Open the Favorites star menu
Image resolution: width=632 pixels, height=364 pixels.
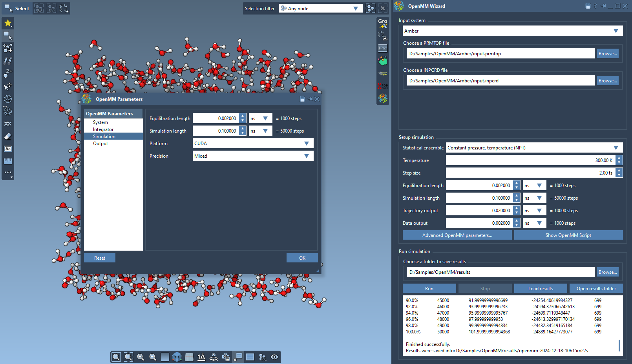pos(8,24)
